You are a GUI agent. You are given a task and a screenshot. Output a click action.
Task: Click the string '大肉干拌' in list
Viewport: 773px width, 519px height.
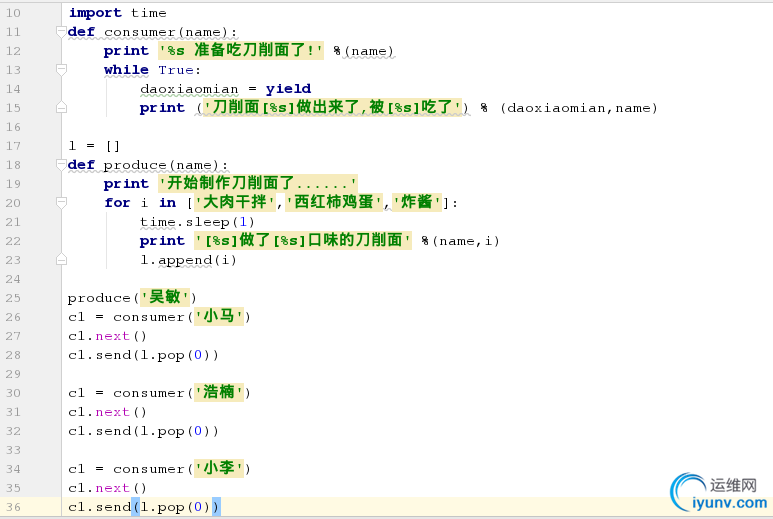click(235, 203)
